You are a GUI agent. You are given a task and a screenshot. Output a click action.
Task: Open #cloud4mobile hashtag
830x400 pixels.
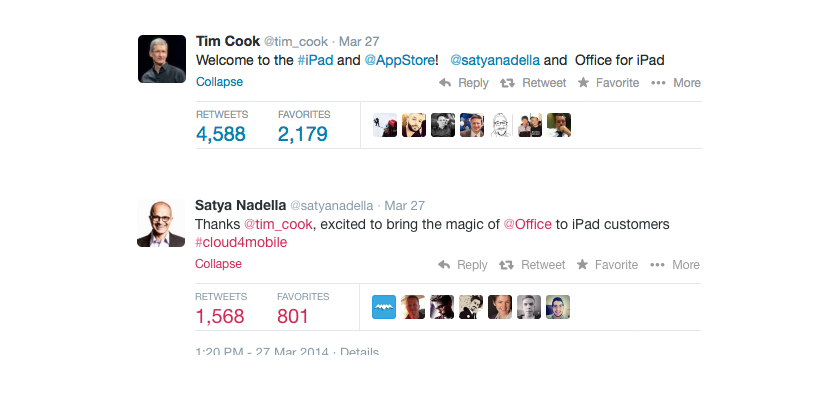[241, 243]
